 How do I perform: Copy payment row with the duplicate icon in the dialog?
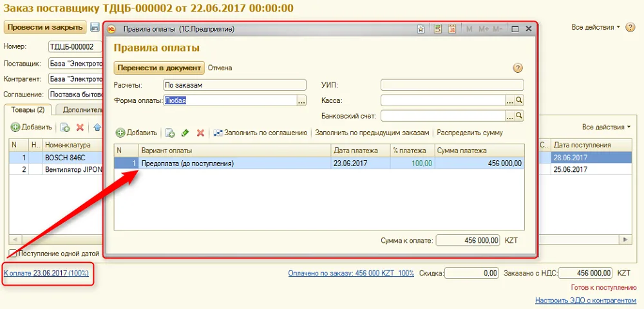(170, 133)
